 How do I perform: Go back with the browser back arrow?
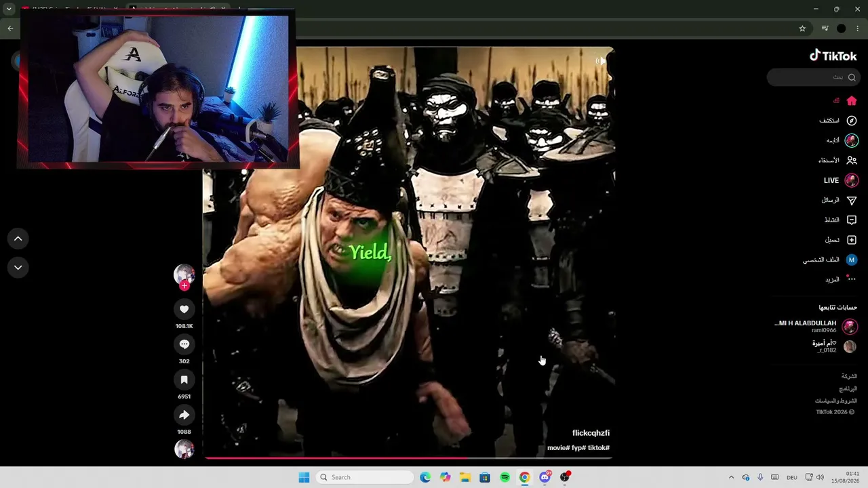(x=10, y=28)
